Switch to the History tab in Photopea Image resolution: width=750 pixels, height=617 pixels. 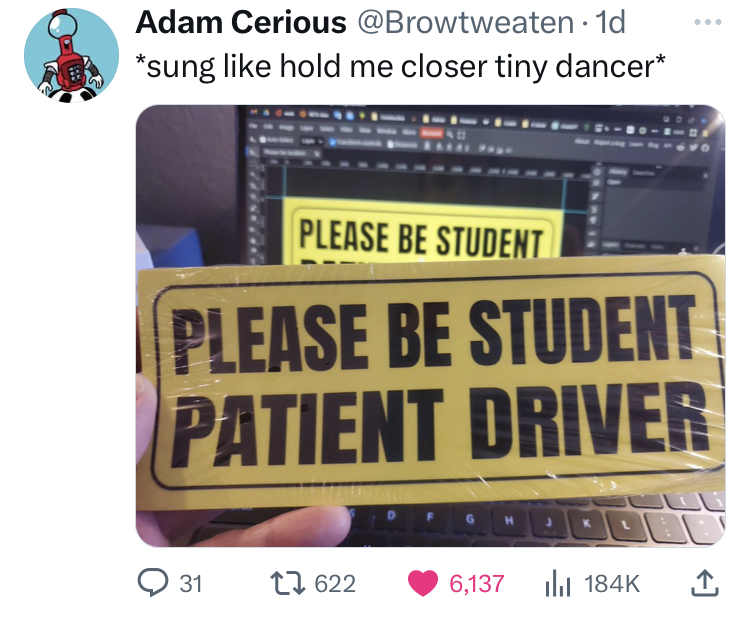point(618,171)
